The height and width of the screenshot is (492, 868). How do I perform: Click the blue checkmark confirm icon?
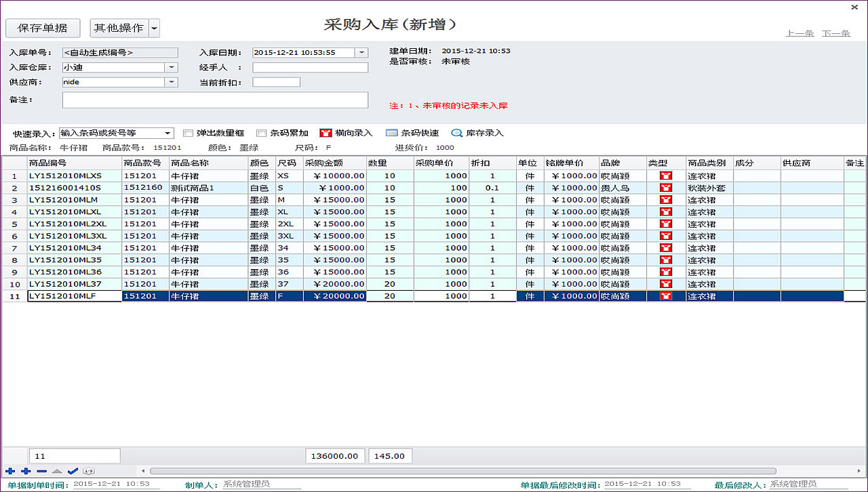tap(73, 471)
